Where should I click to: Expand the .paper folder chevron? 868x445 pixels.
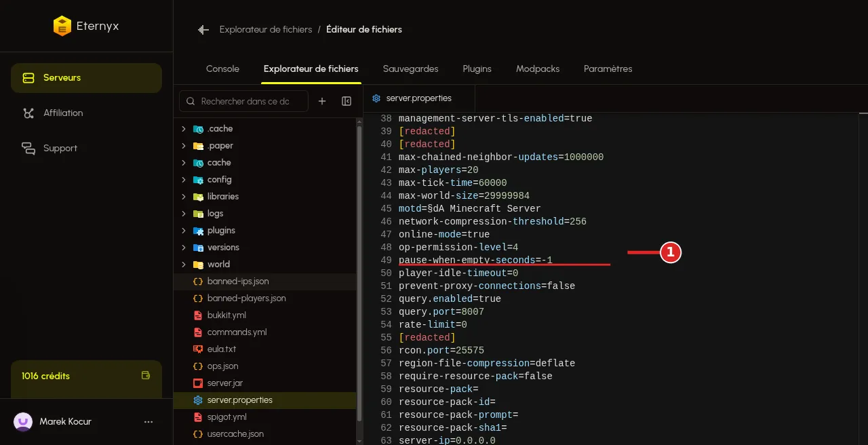click(x=183, y=146)
